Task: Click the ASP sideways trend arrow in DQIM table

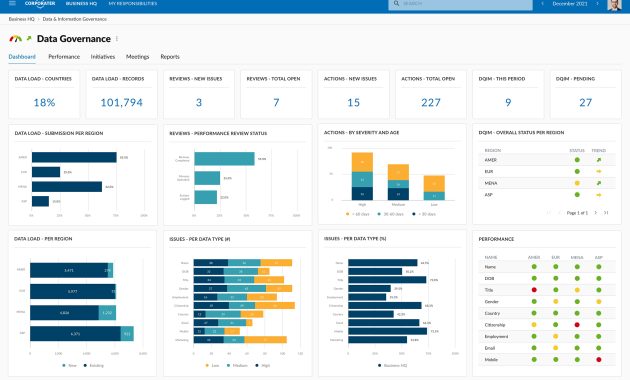Action: pos(599,195)
